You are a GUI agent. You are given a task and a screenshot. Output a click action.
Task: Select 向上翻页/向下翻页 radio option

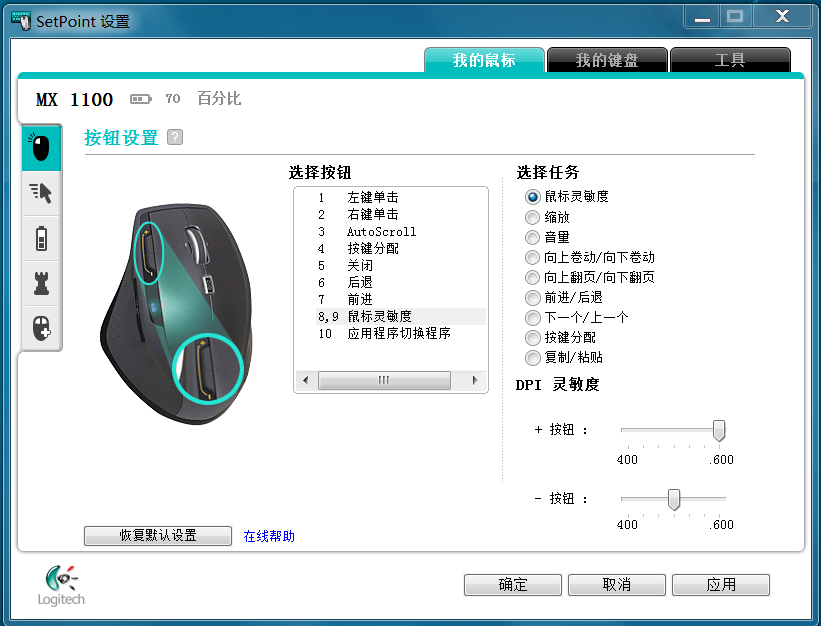tap(532, 277)
